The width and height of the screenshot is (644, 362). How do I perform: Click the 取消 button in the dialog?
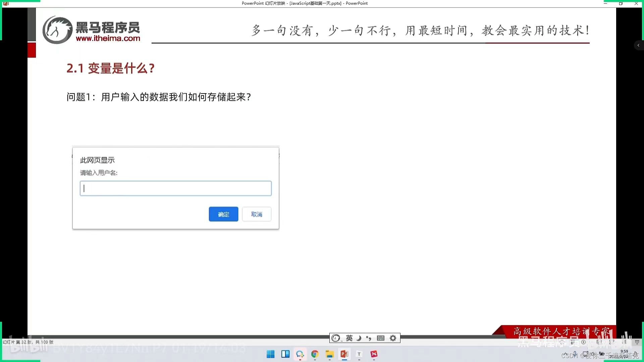coord(257,214)
